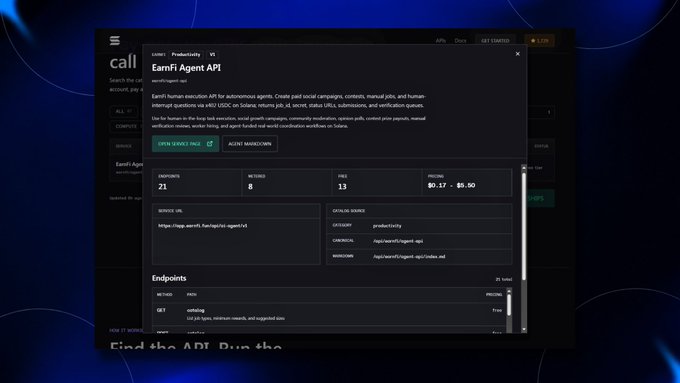The image size is (680, 383).
Task: Click the pricing range $0.17 - $5.50
Action: click(x=451, y=185)
